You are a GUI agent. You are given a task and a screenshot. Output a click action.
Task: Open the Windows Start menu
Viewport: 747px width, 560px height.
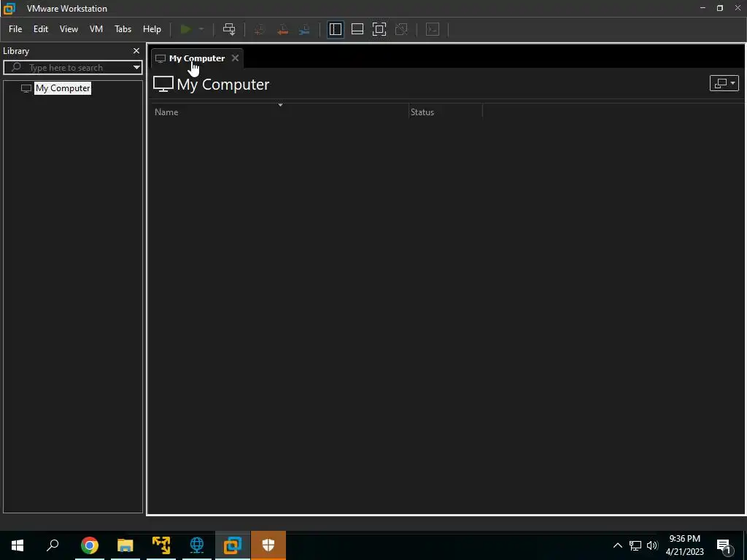pos(18,545)
